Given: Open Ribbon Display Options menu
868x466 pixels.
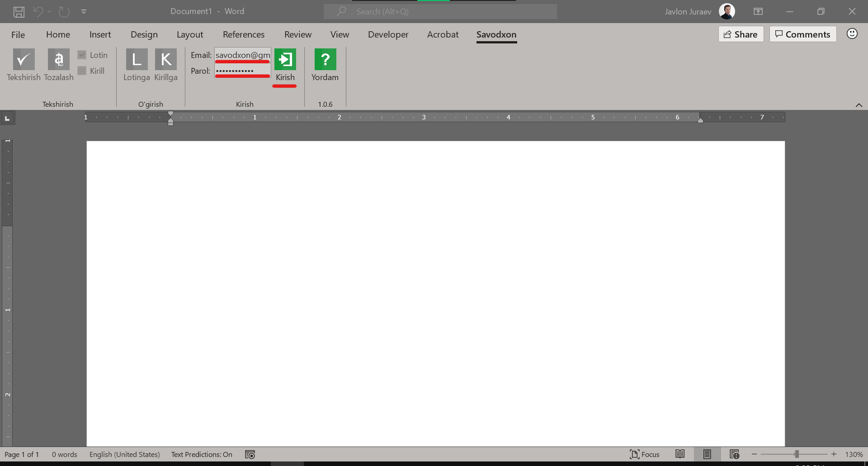Looking at the screenshot, I should click(758, 12).
